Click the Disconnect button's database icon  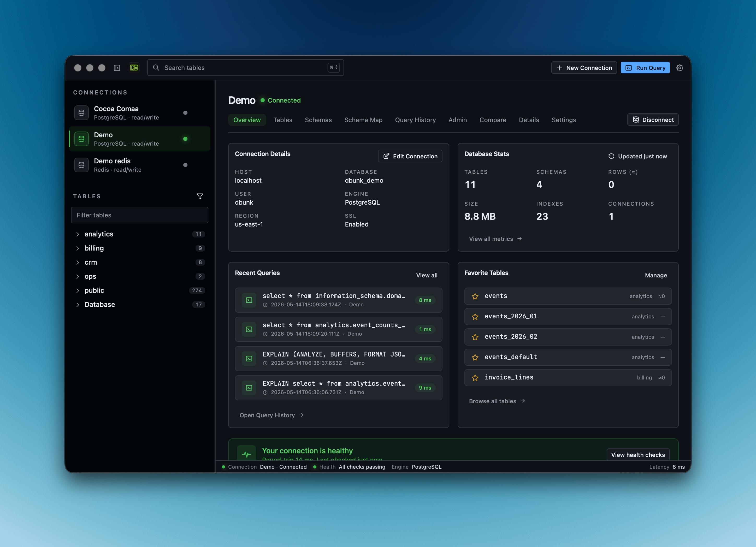tap(636, 120)
